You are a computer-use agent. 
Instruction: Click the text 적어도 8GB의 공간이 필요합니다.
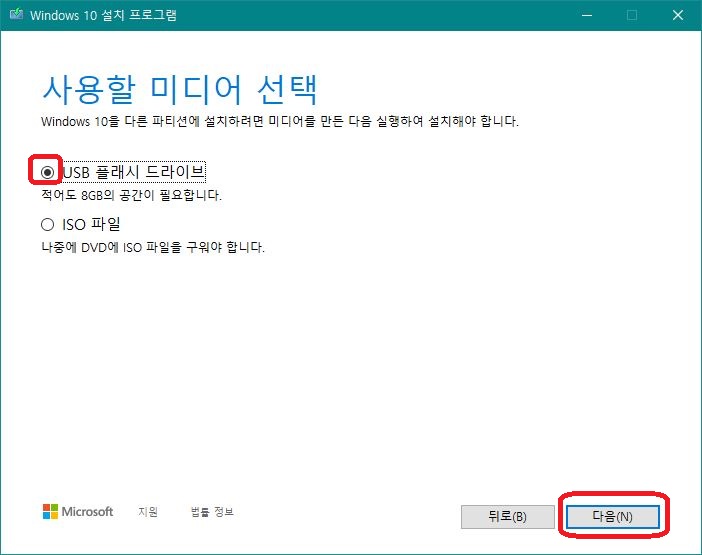coord(131,195)
